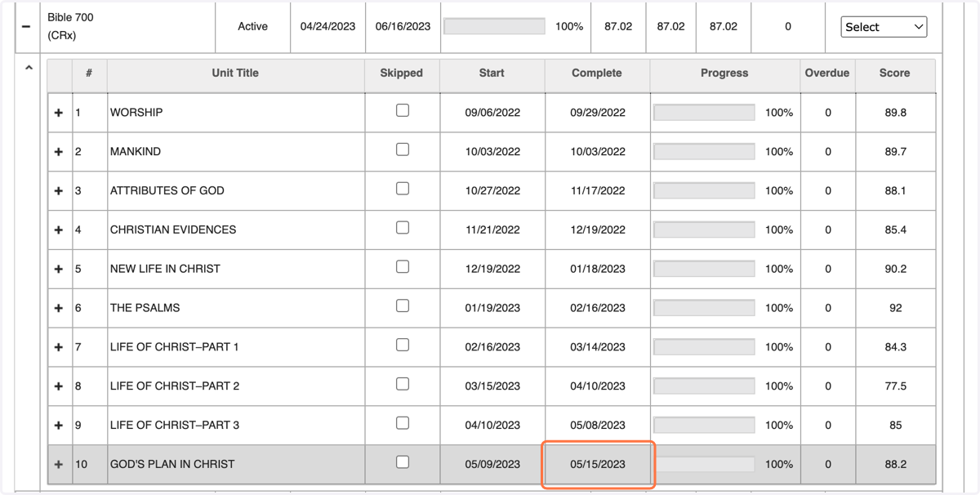Image resolution: width=980 pixels, height=495 pixels.
Task: Select the THE PSALMS unit title
Action: tap(145, 309)
